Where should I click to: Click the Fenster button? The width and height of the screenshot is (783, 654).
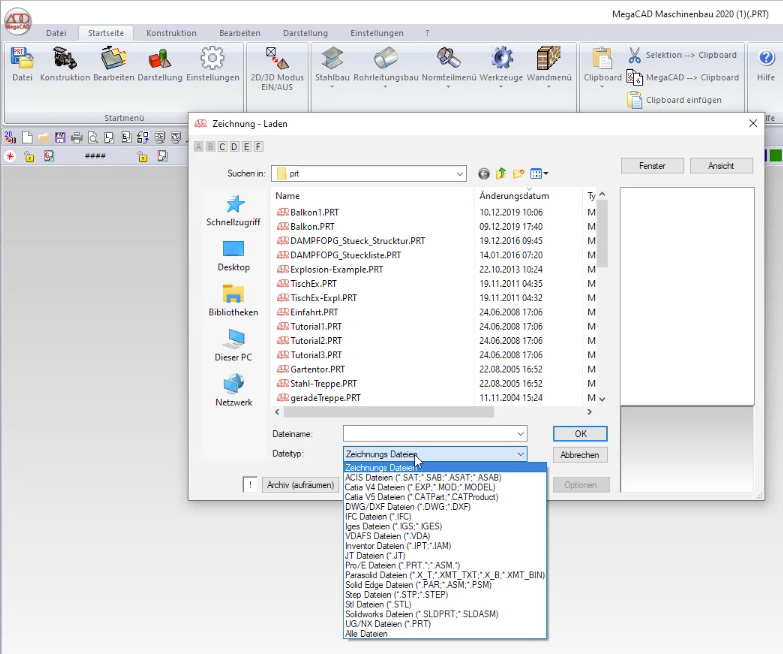tap(651, 166)
